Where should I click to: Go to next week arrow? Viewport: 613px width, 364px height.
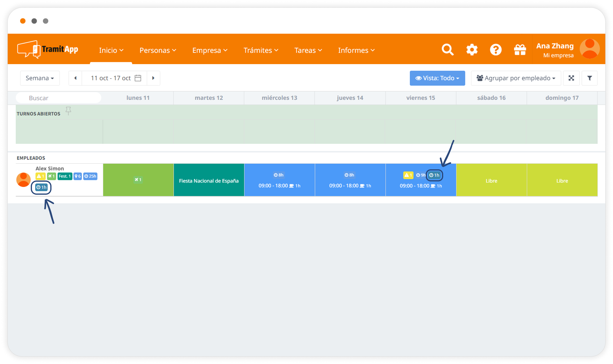(x=153, y=78)
